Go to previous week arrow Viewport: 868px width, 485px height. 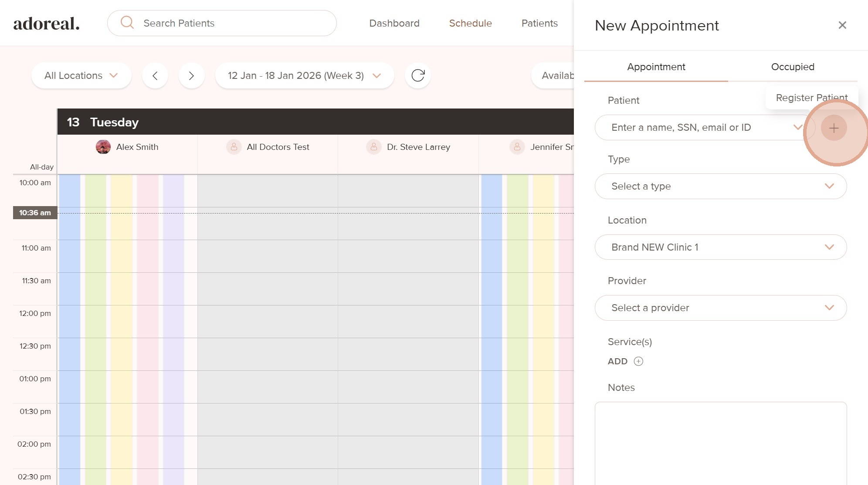point(155,75)
